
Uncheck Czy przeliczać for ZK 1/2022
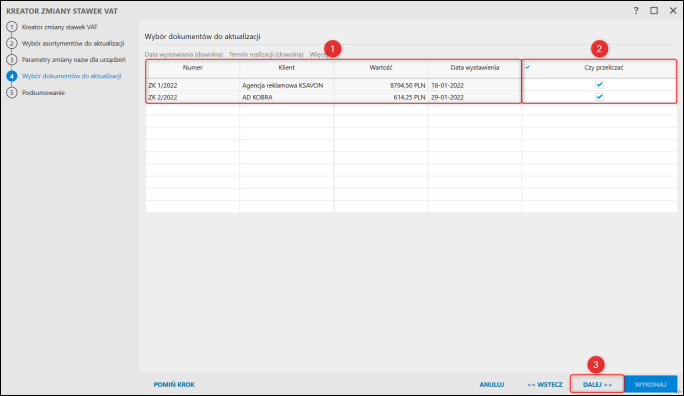coord(599,85)
